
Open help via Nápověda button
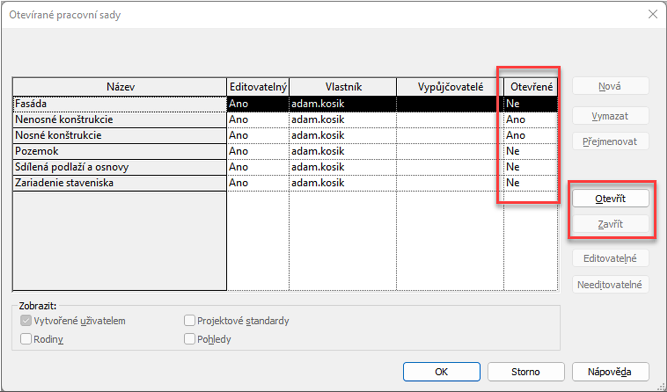(x=610, y=372)
